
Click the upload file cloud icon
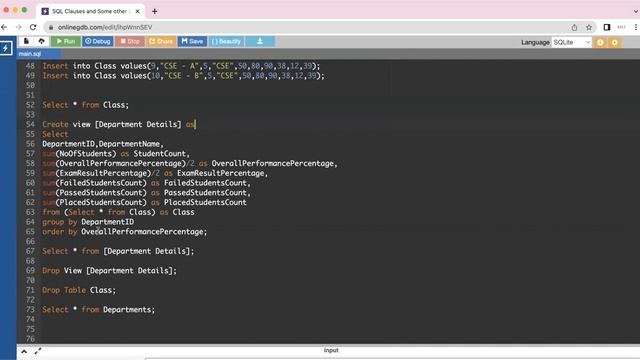point(42,41)
